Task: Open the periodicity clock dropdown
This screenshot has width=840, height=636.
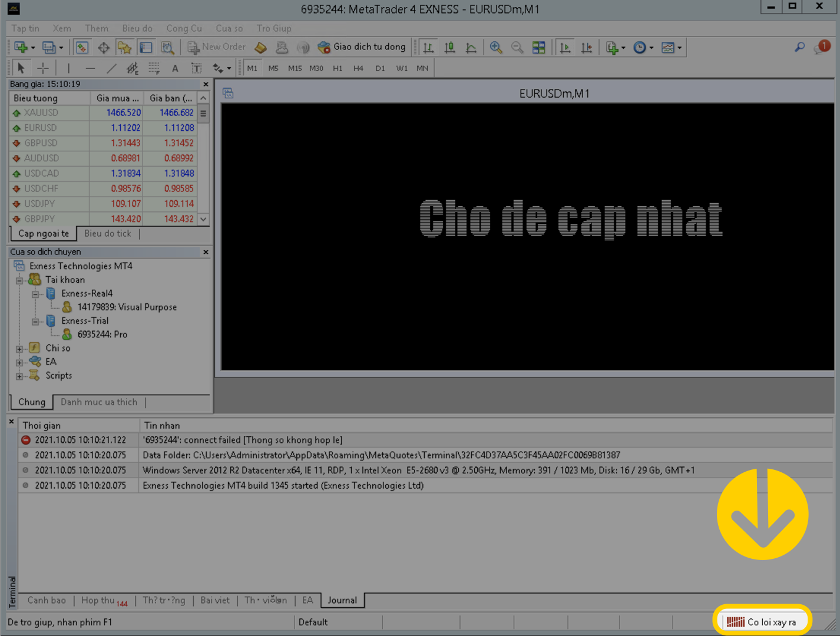Action: coord(643,47)
